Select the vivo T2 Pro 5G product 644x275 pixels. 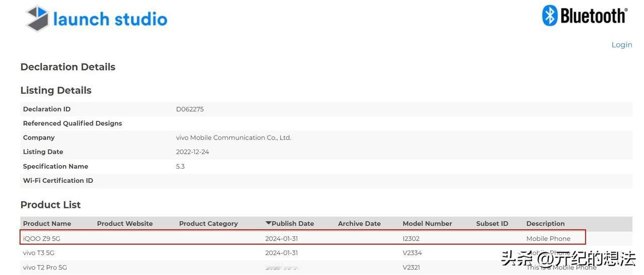(x=45, y=267)
